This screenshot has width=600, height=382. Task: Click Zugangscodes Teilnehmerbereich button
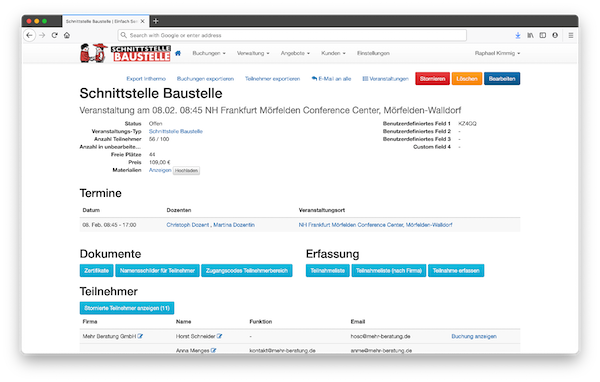click(247, 271)
